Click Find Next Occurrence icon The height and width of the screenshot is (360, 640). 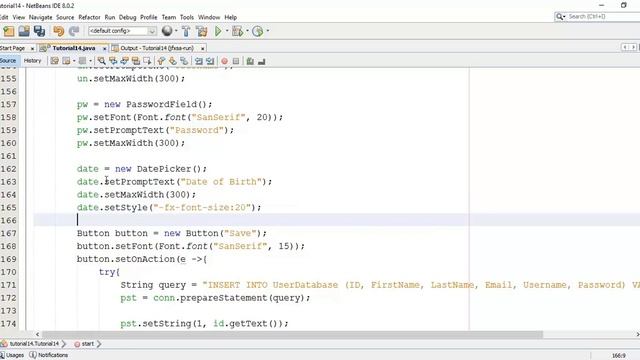click(124, 61)
